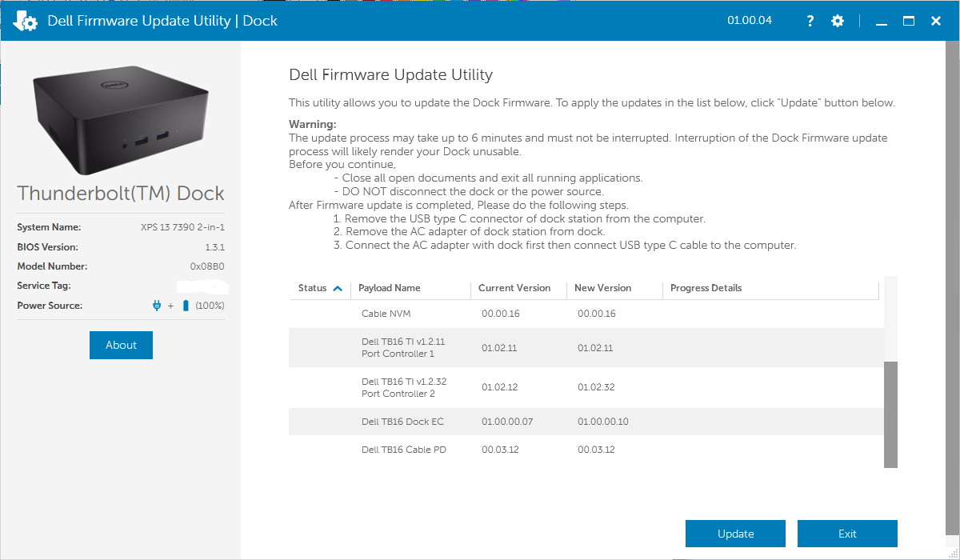Sort by the Status column arrow
Screen dimensions: 960x560
pyautogui.click(x=337, y=288)
